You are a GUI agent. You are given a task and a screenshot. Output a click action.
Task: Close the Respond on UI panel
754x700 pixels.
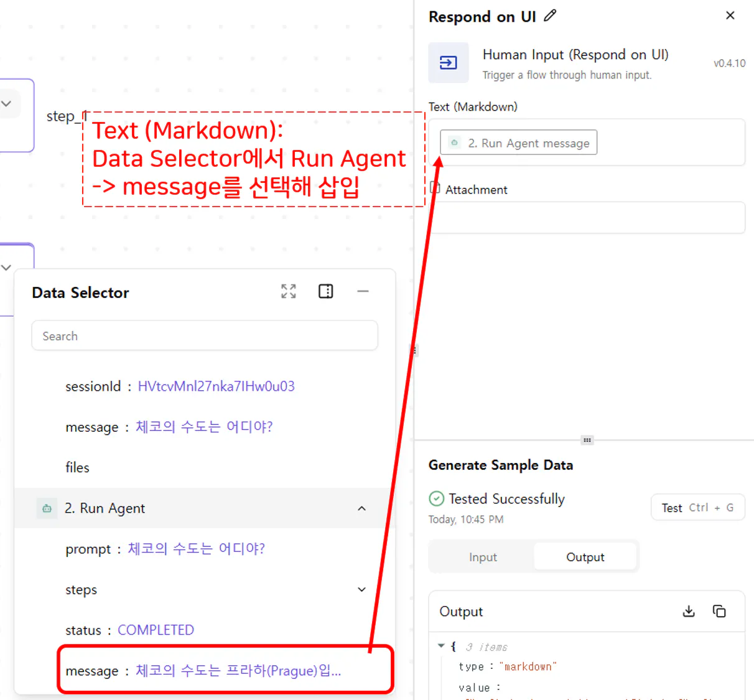pyautogui.click(x=730, y=16)
